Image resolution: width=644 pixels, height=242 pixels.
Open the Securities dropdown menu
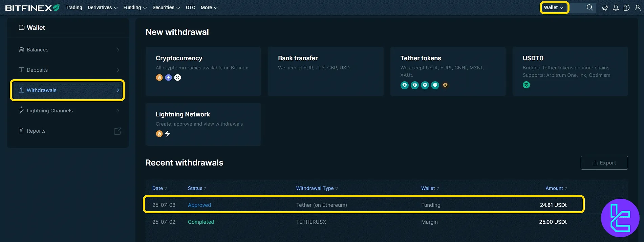[x=166, y=7]
